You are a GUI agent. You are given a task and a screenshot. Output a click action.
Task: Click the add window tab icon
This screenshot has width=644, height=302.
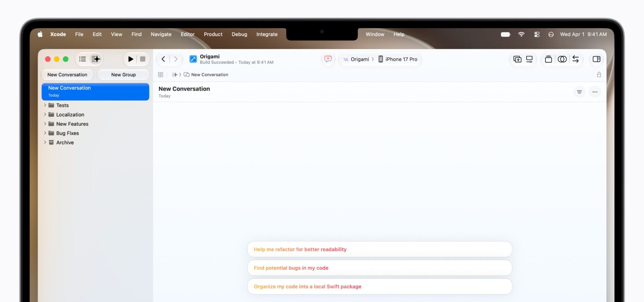click(517, 59)
